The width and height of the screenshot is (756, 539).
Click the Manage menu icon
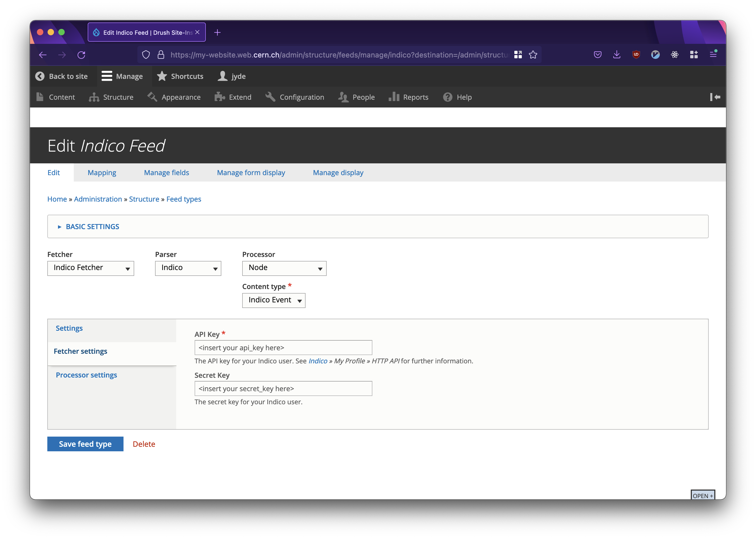click(x=106, y=76)
